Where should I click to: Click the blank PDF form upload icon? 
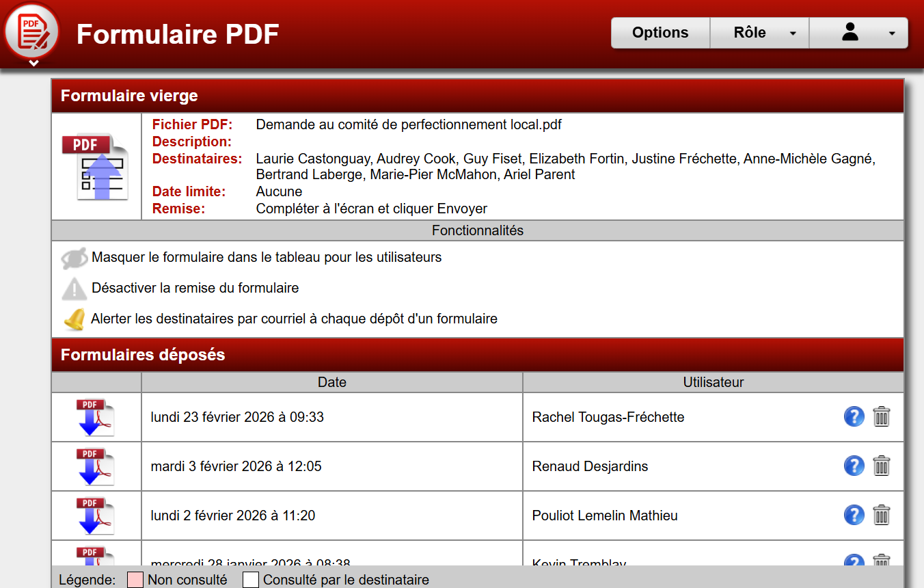click(x=96, y=167)
